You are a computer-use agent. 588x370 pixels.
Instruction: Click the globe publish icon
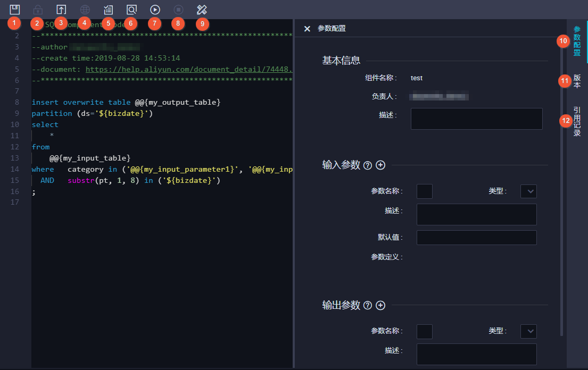[85, 10]
